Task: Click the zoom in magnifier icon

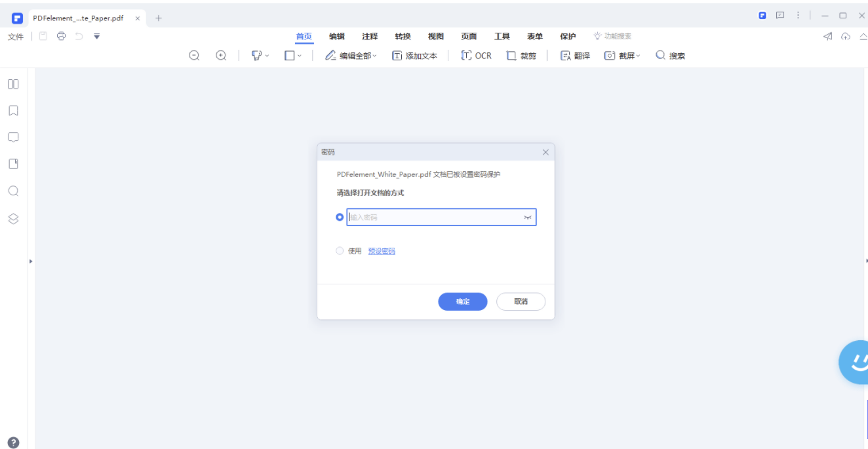Action: [221, 56]
